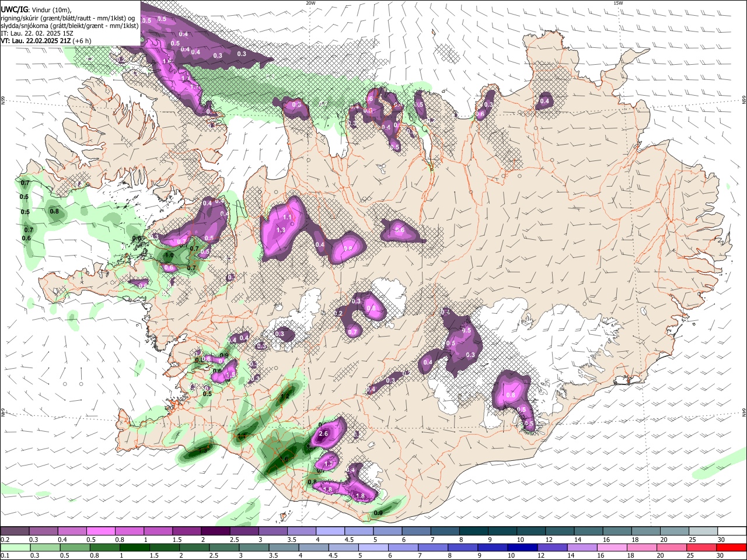This screenshot has height=560, width=747.
Task: Pick the lower legend swatch between 7 and 8
Action: 432,548
